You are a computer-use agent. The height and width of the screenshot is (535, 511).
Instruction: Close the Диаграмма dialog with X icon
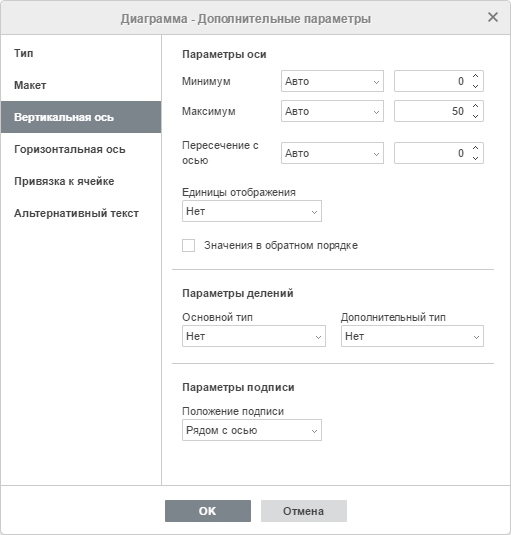[493, 17]
